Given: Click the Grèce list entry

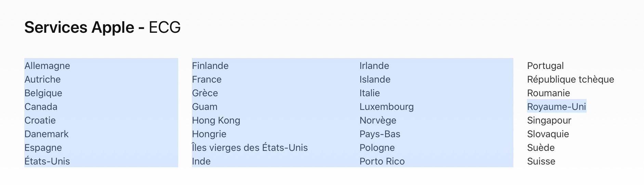Looking at the screenshot, I should point(205,93).
